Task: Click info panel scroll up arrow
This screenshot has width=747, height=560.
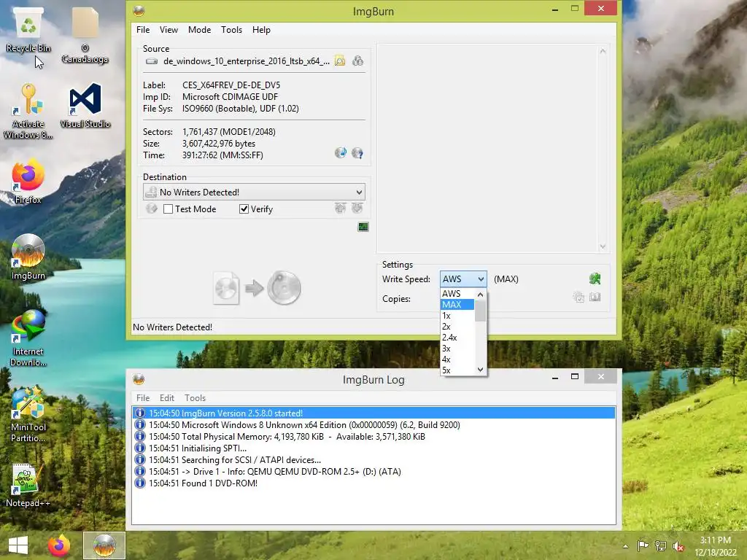Action: pos(603,51)
